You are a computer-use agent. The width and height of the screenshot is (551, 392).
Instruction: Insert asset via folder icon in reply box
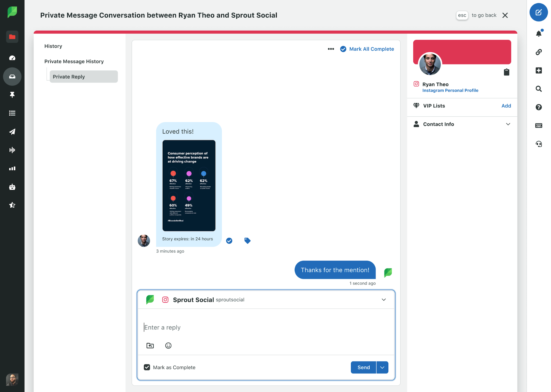[150, 345]
